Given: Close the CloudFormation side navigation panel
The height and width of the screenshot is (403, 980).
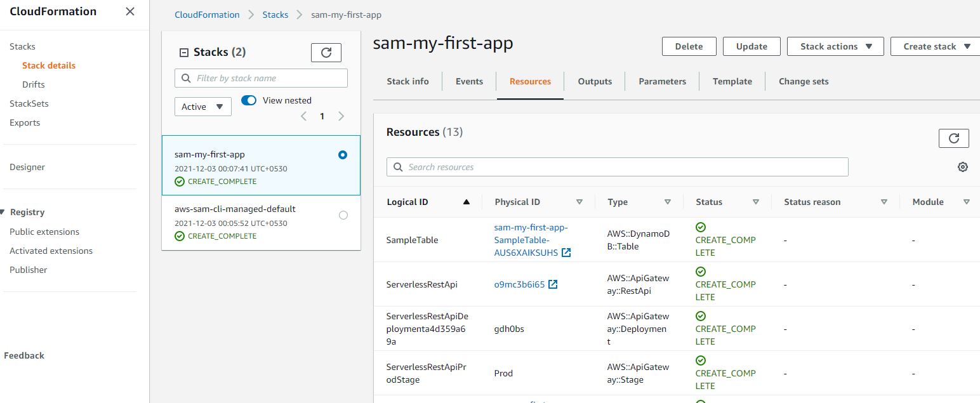Looking at the screenshot, I should click(130, 11).
